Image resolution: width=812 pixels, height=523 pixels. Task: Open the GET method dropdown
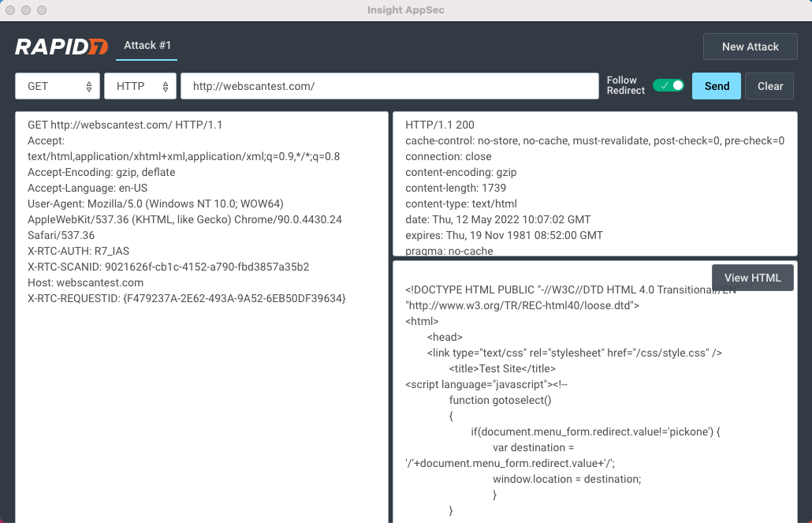tap(58, 86)
